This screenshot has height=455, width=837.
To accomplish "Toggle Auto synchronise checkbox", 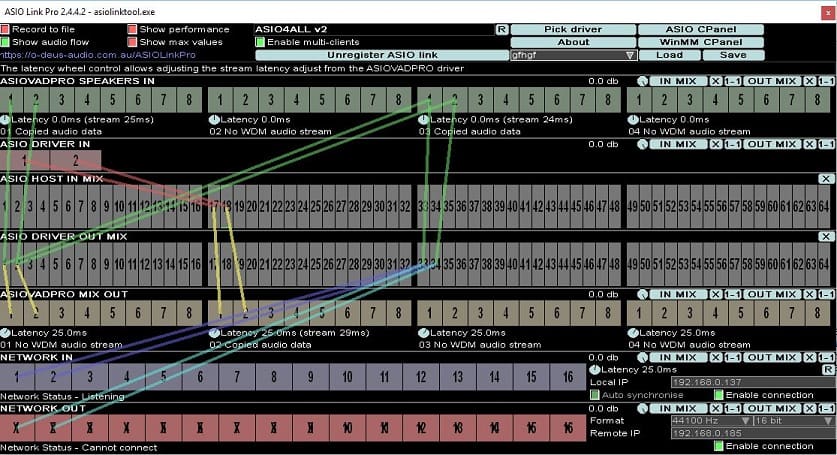I will [x=595, y=395].
